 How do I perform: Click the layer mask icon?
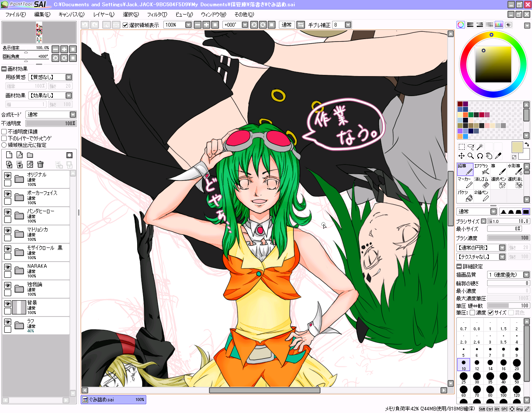click(69, 155)
